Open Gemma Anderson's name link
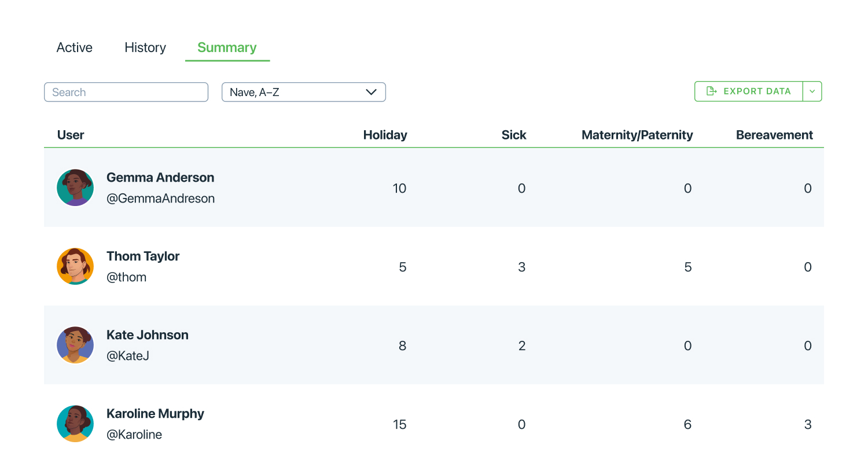868x463 pixels. coord(160,178)
